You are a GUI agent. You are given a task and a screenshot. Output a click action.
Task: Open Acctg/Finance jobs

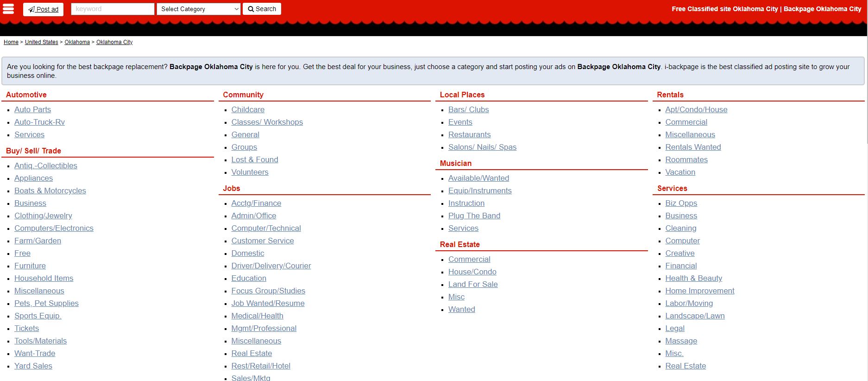[257, 203]
